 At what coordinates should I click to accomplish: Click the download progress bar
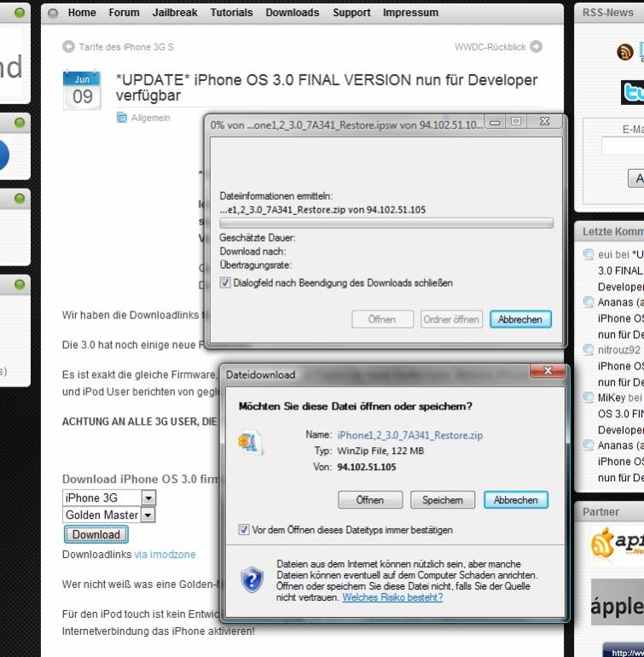(x=386, y=223)
